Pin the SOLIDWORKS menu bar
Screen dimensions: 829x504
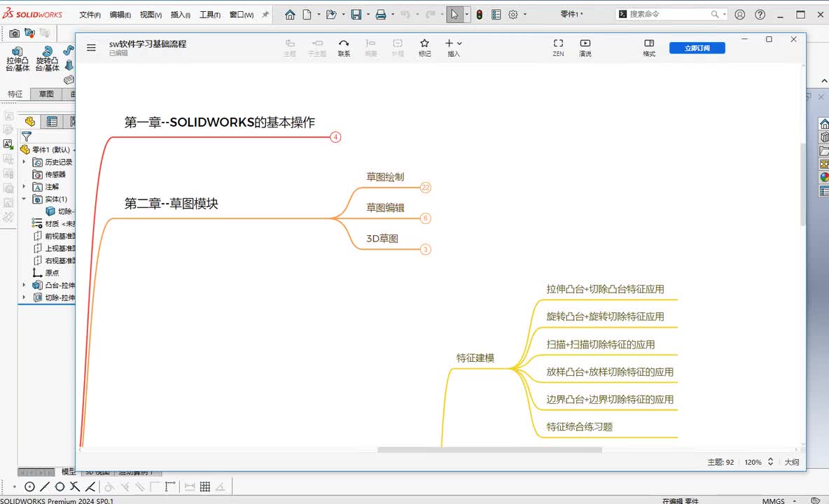click(265, 14)
